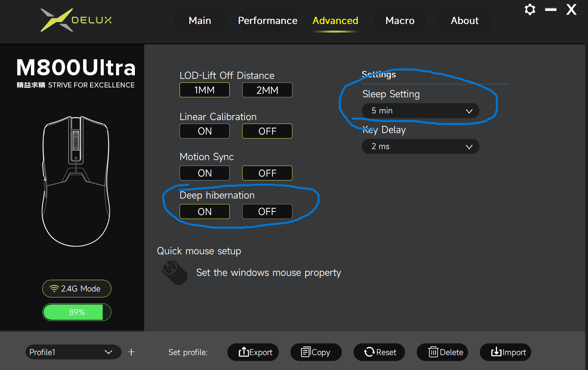Image resolution: width=588 pixels, height=370 pixels.
Task: Select the Advanced tab
Action: tap(336, 20)
